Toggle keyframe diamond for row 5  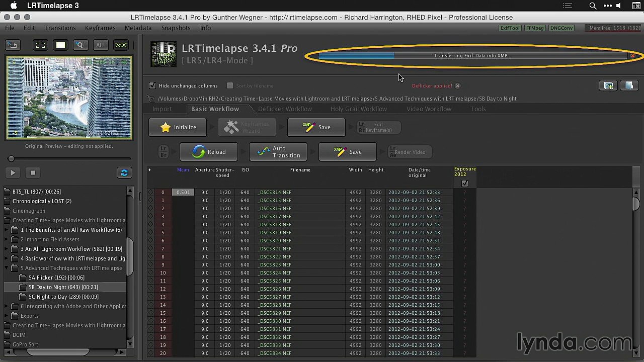coord(150,233)
